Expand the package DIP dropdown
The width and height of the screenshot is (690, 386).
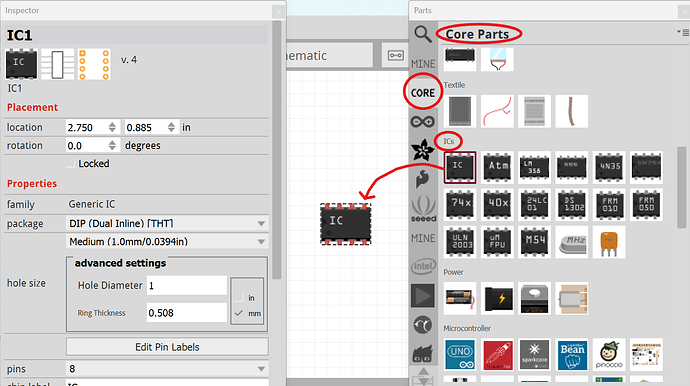tap(167, 224)
